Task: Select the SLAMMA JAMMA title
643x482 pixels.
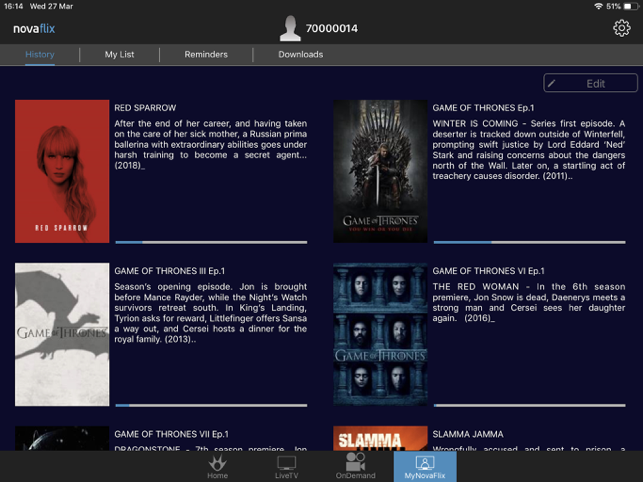Action: [x=468, y=434]
